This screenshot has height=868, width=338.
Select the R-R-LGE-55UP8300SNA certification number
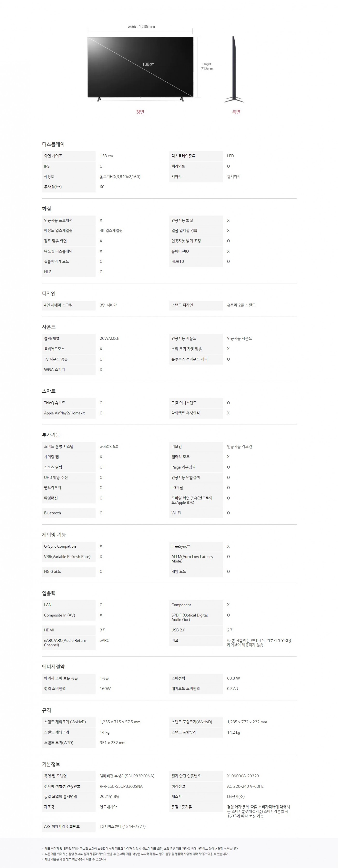click(x=121, y=786)
